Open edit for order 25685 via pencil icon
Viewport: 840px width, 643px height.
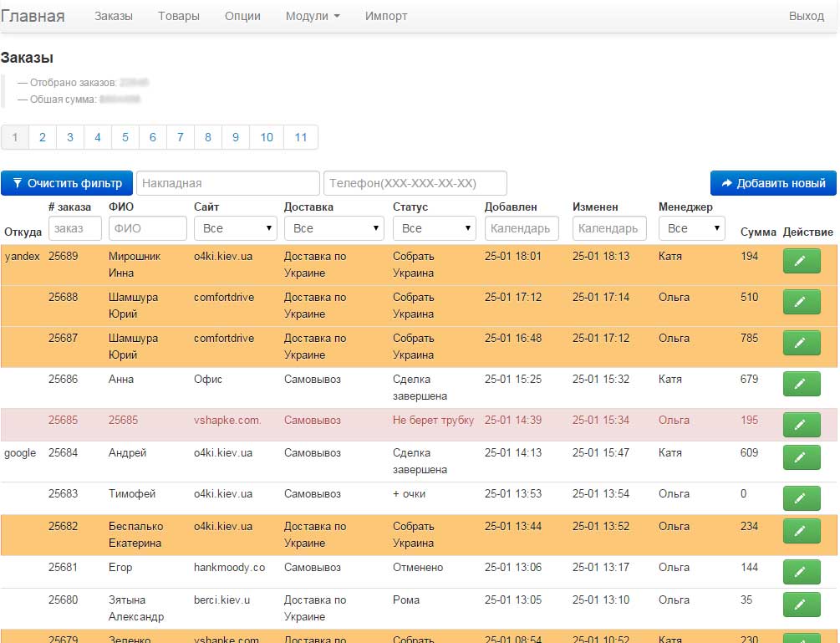pos(801,425)
